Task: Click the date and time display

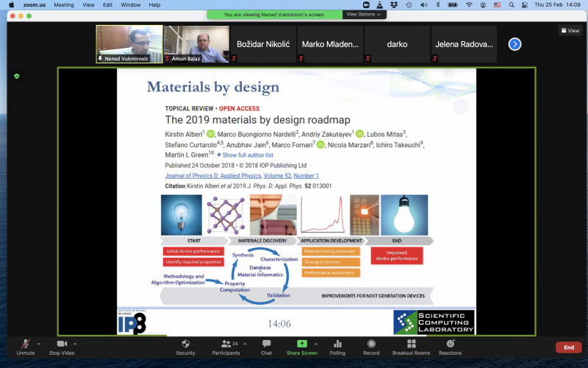Action: (557, 5)
